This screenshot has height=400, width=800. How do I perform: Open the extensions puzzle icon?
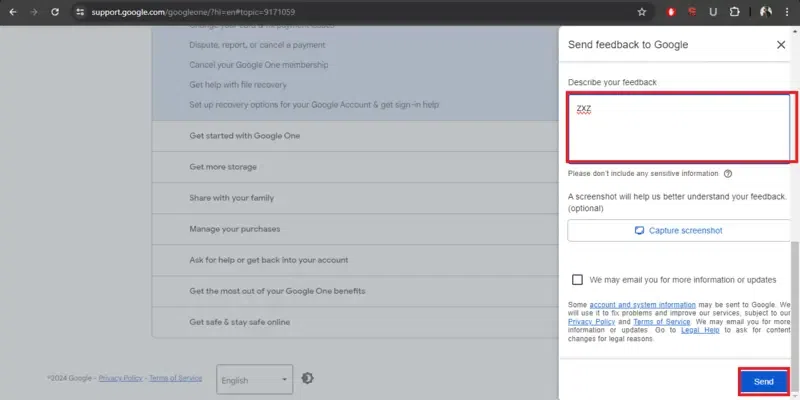point(734,12)
